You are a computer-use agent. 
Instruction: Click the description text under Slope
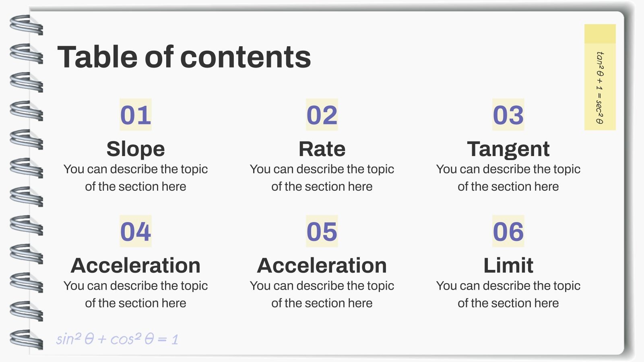coord(136,178)
